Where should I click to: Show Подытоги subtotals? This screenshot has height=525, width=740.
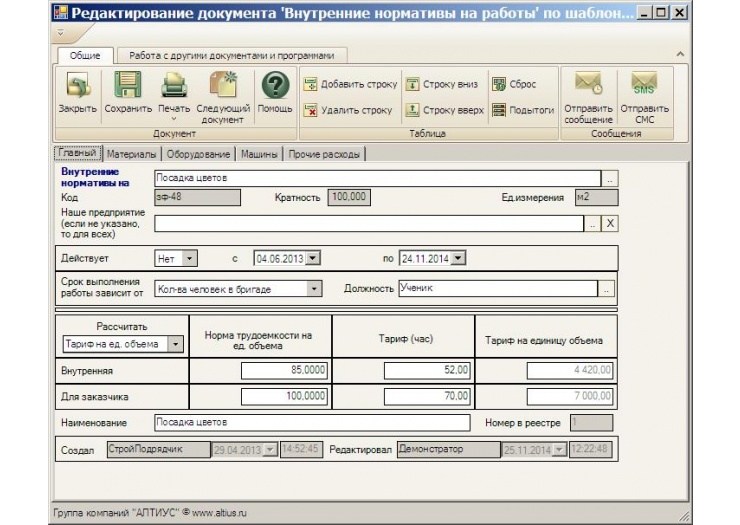[x=523, y=110]
